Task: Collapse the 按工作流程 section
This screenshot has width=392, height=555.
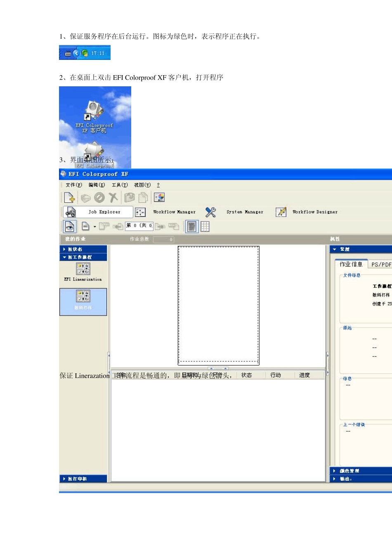Action: click(83, 257)
